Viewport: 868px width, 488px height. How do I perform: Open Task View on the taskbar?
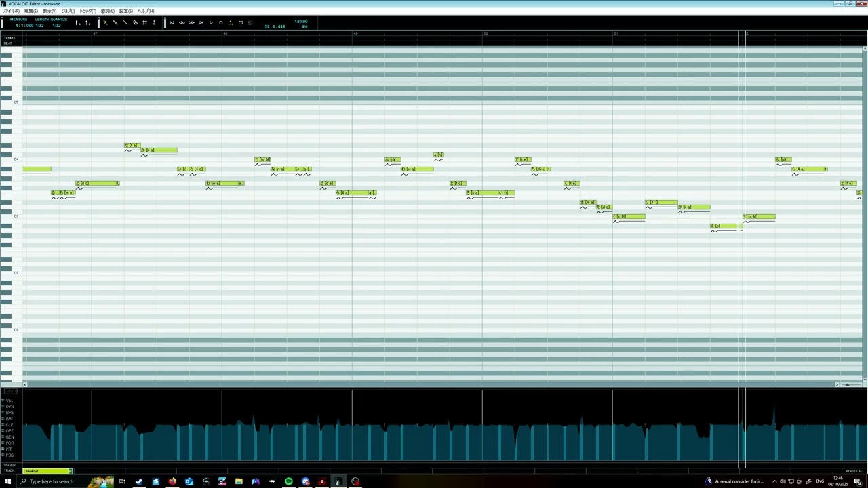pyautogui.click(x=122, y=481)
